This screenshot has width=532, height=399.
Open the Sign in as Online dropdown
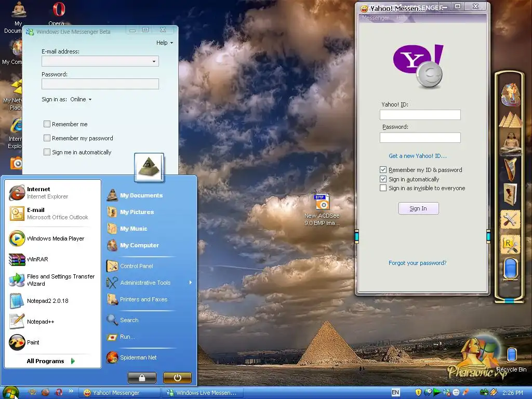81,99
